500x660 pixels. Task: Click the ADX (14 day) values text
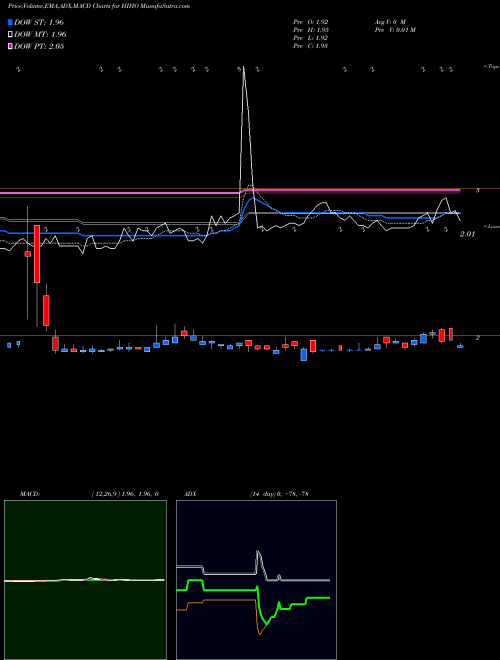coord(279,494)
